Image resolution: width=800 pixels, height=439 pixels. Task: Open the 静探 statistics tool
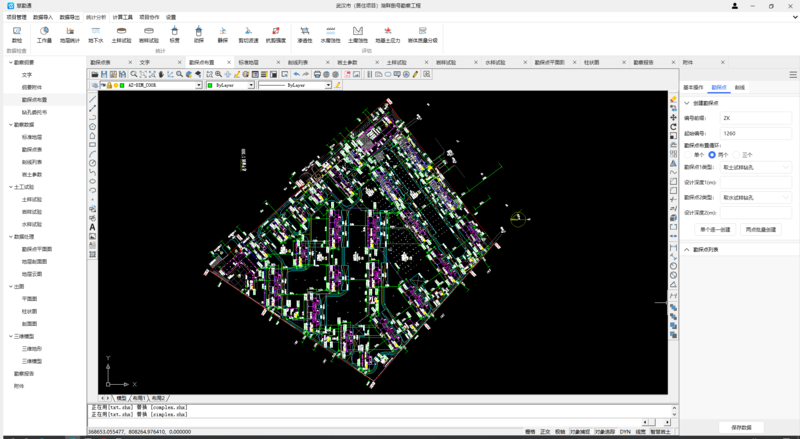[x=223, y=34]
